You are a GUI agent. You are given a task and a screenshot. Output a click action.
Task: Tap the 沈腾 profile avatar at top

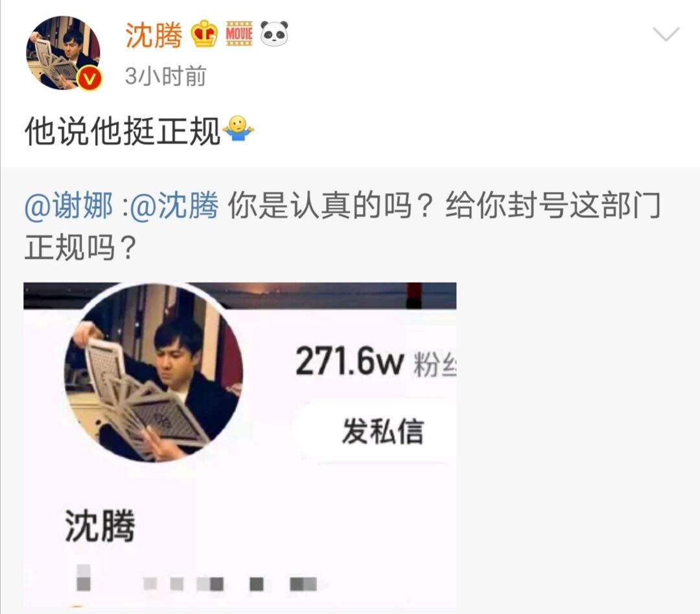pyautogui.click(x=63, y=53)
